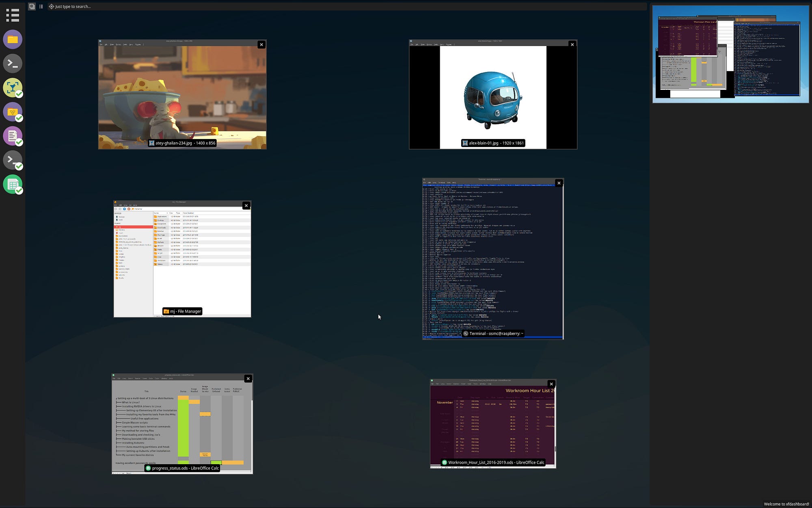Activate the running terminal dock icon with checkmark
The image size is (812, 508).
point(13,160)
